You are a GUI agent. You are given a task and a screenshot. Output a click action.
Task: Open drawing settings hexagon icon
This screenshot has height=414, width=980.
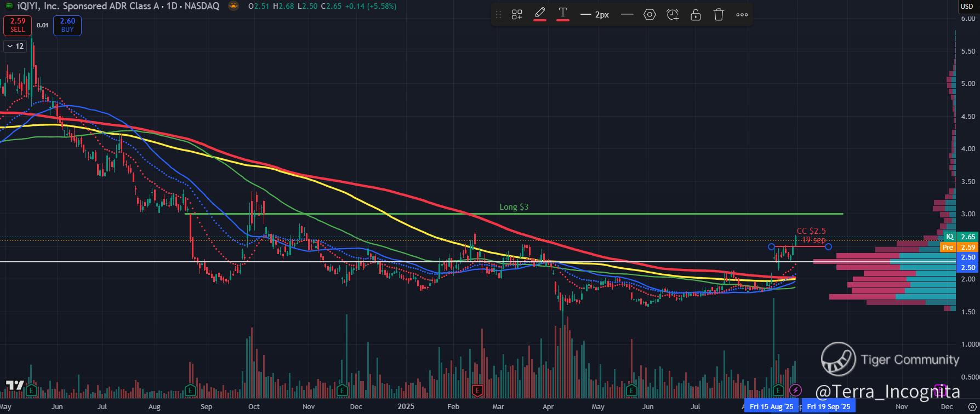(649, 15)
